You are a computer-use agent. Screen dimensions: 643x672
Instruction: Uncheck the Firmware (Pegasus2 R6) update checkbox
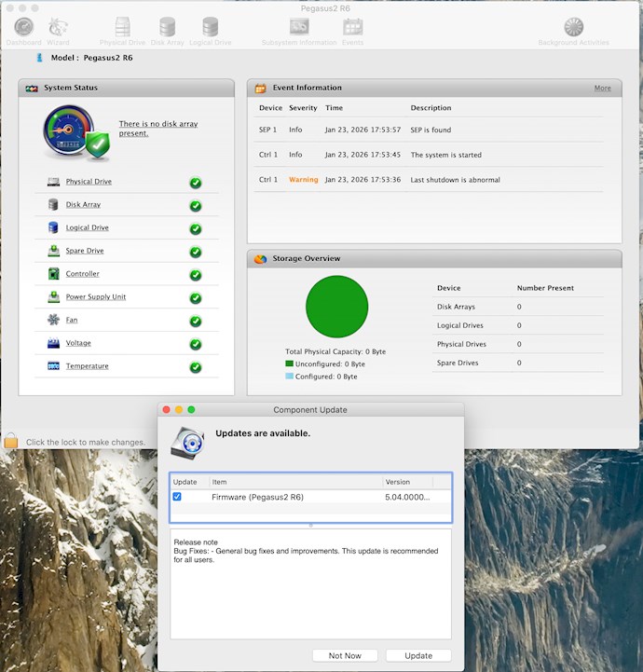click(177, 497)
